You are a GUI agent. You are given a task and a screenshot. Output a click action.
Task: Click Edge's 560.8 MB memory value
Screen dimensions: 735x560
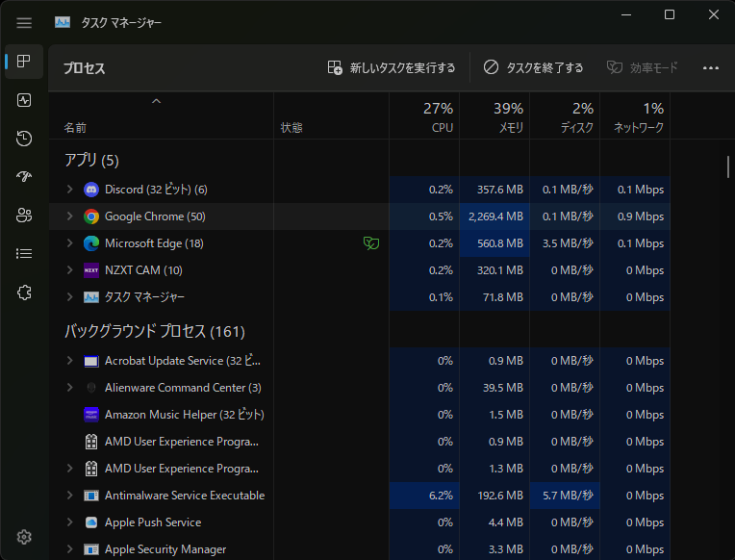tap(499, 243)
